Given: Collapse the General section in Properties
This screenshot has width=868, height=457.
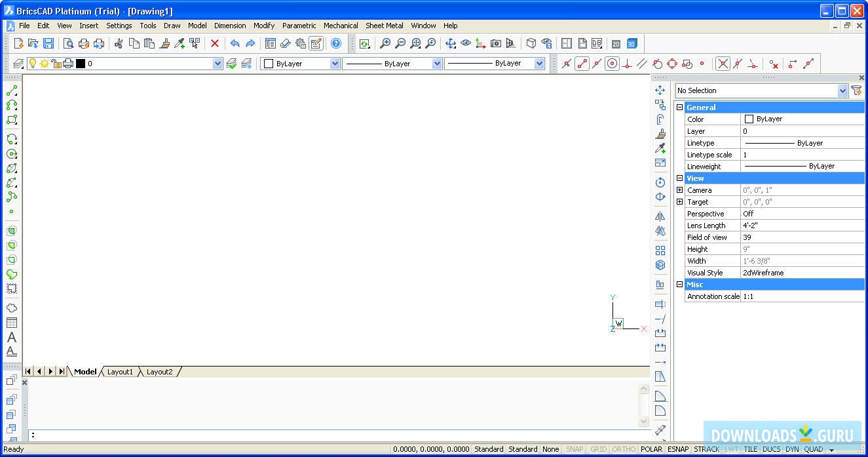Looking at the screenshot, I should (x=679, y=108).
